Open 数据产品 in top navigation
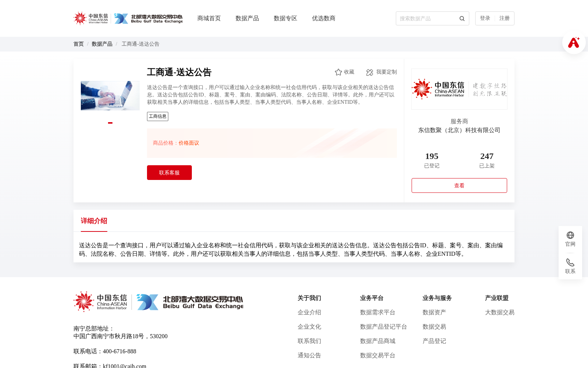The image size is (588, 368). (x=247, y=18)
